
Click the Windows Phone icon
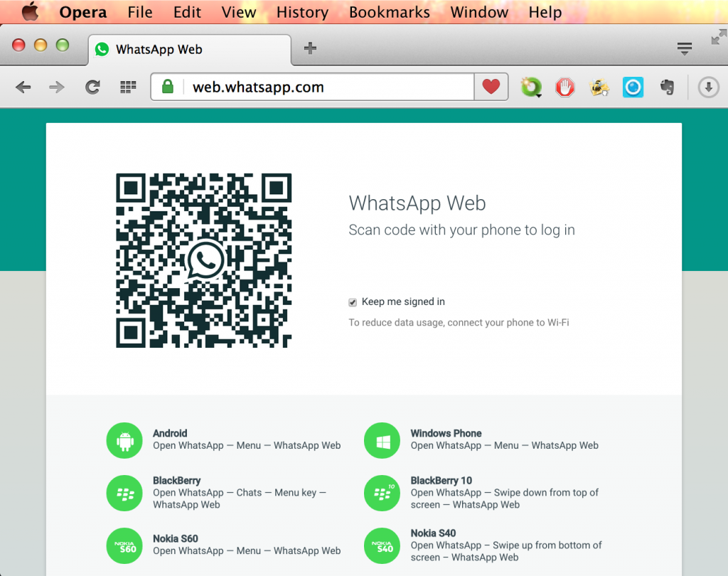pos(382,440)
